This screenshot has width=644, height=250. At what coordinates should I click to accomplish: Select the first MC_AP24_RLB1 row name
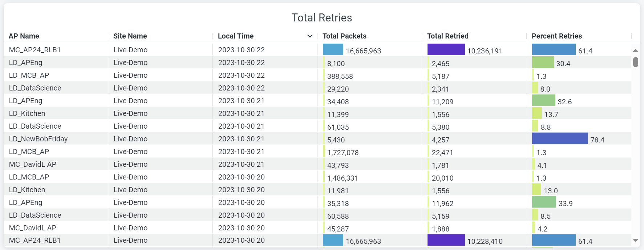pyautogui.click(x=35, y=50)
